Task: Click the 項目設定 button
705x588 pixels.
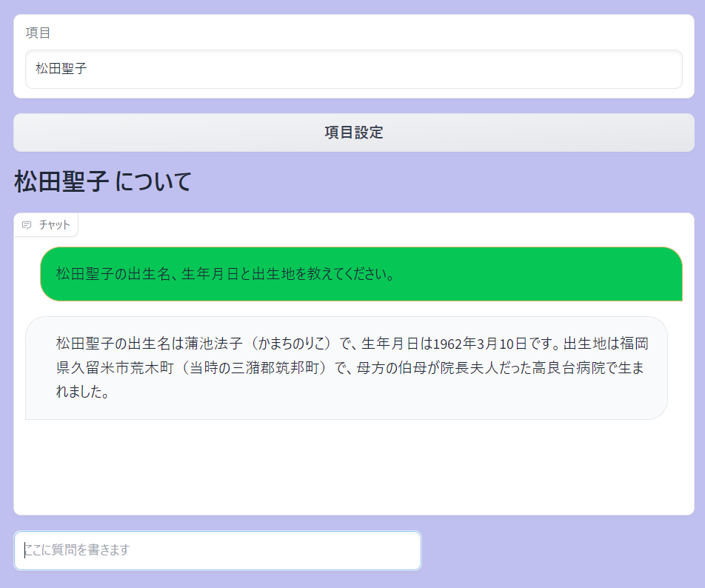Action: pos(354,133)
